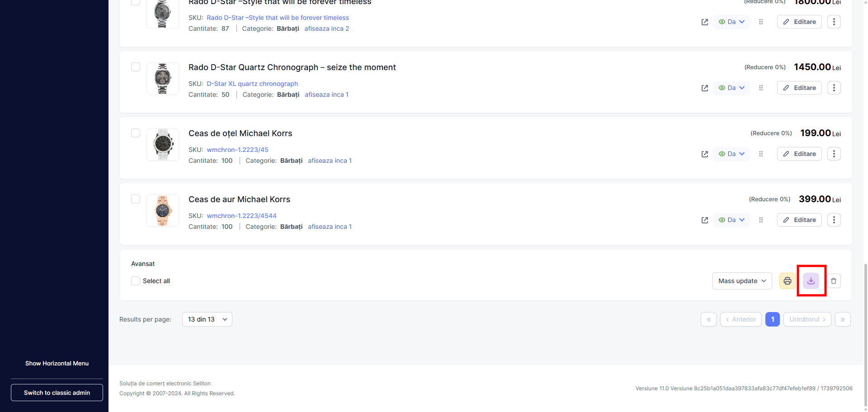Click price 1450.00 Lei
Image resolution: width=868 pixels, height=412 pixels.
coord(817,67)
